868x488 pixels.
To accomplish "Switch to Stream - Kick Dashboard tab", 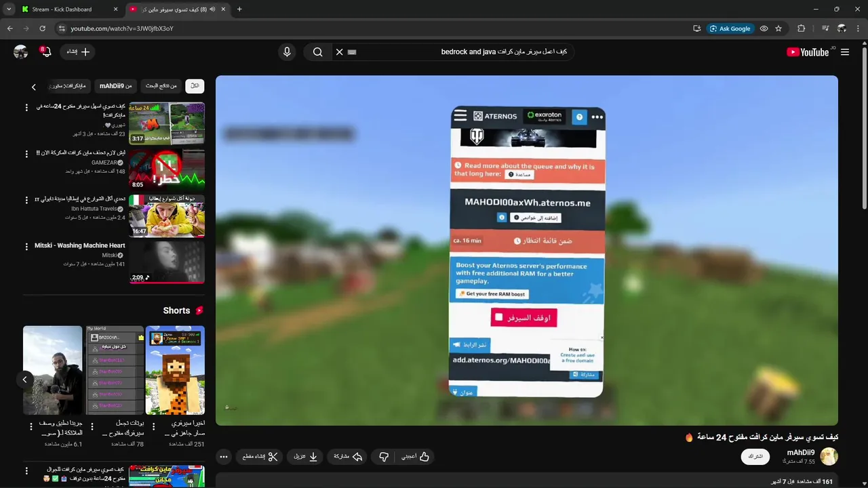I will 69,9.
